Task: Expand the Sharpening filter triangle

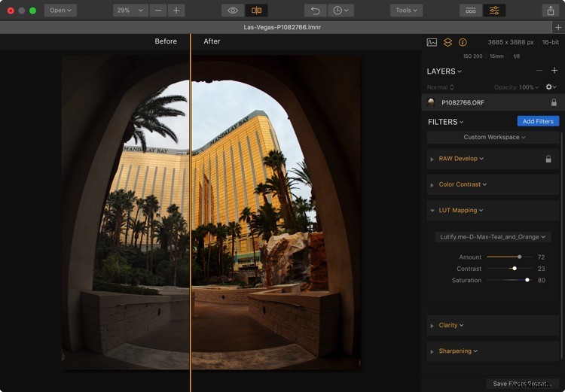Action: [x=432, y=351]
